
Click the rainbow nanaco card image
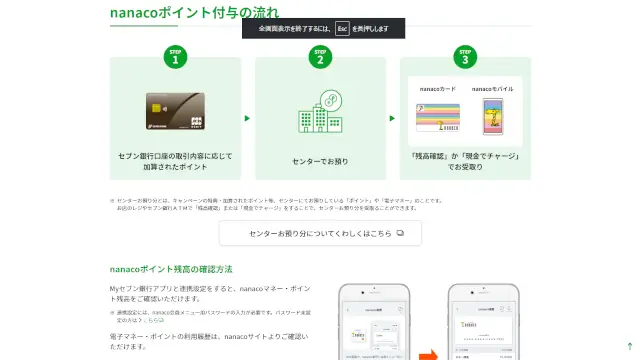pos(438,118)
